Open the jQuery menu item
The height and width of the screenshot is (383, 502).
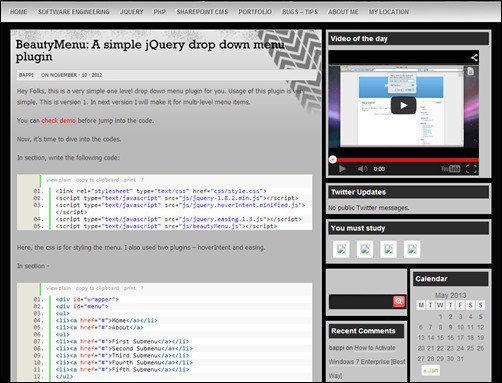(x=131, y=12)
